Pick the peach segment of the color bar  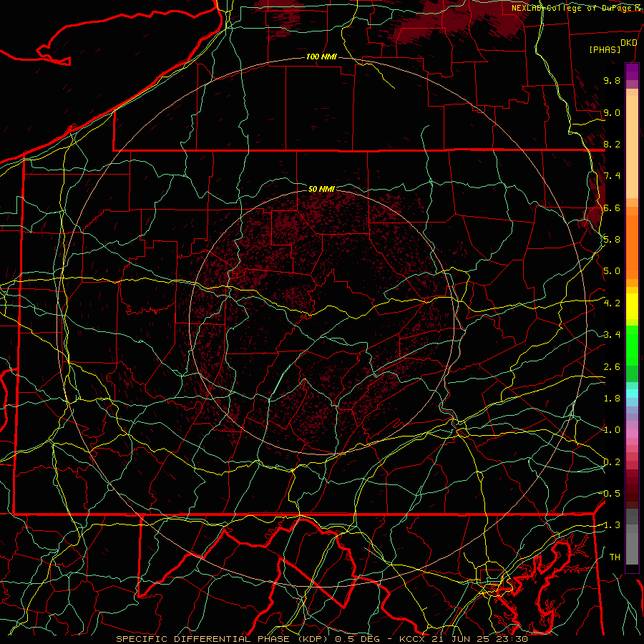point(632,144)
